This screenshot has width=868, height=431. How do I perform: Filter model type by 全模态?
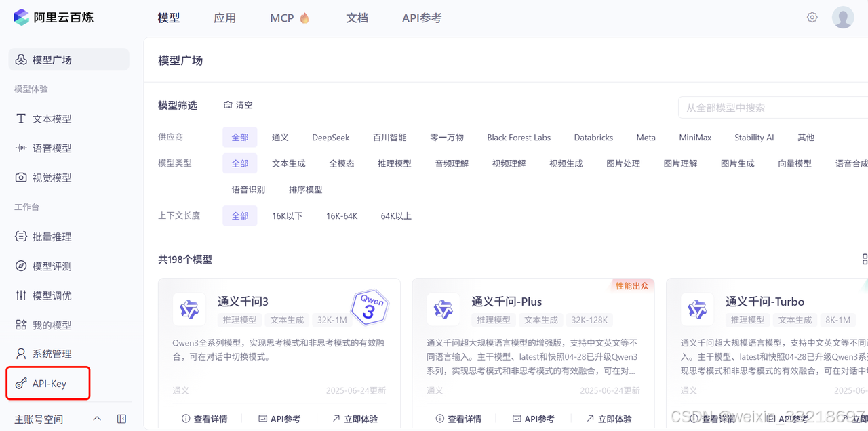(342, 163)
